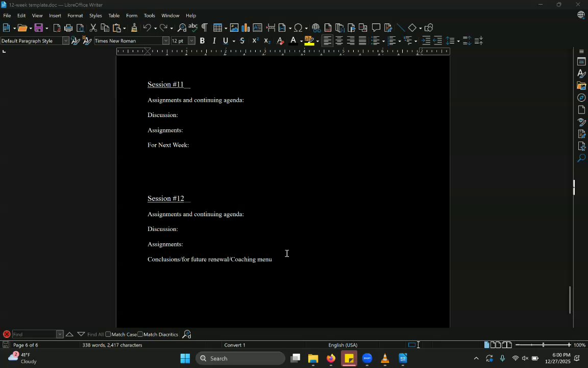Click the Clone Formatting paintbrush

click(134, 28)
